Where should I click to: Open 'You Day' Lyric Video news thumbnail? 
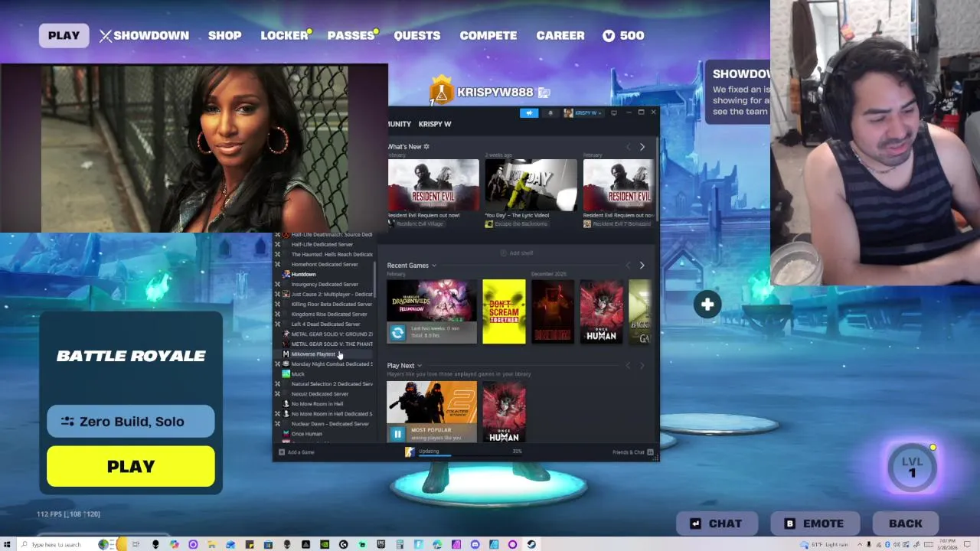click(x=531, y=184)
